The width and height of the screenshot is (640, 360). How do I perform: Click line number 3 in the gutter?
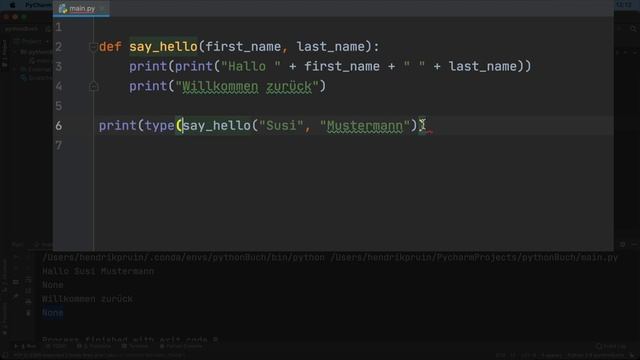[x=59, y=67]
